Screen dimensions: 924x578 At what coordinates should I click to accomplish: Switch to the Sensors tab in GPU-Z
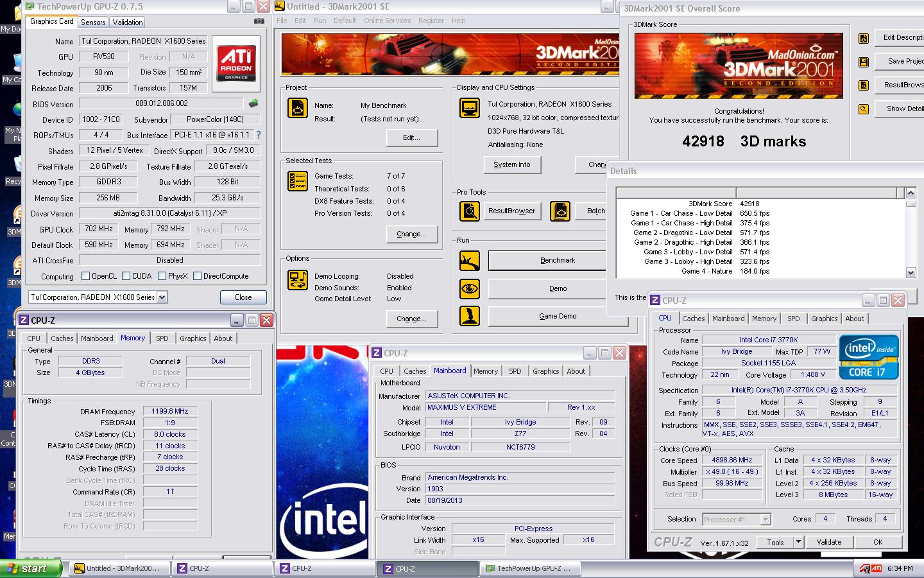[93, 22]
